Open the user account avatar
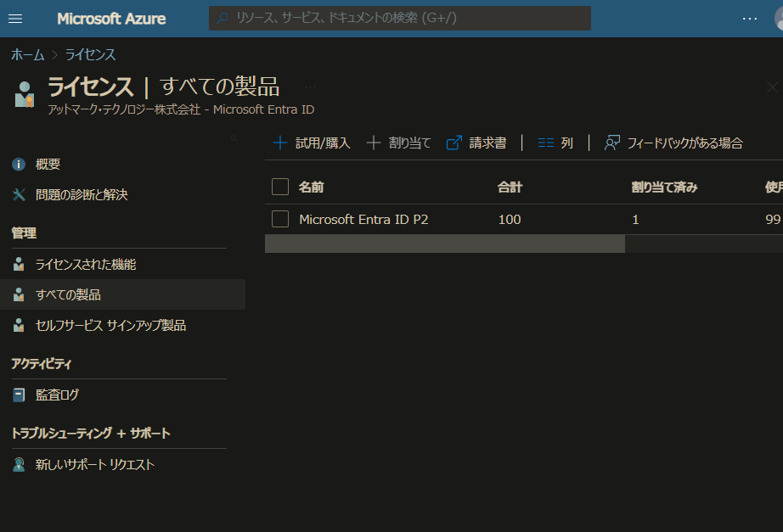Screen dimensions: 783x532 779,19
